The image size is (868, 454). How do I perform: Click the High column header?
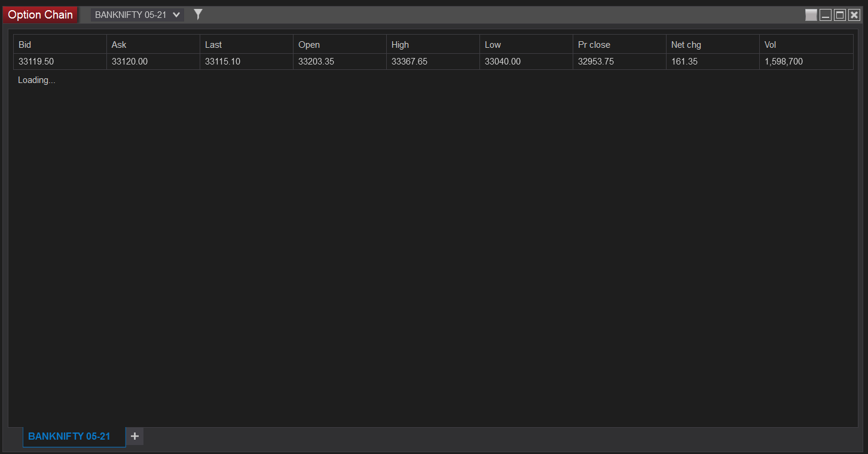tap(433, 44)
